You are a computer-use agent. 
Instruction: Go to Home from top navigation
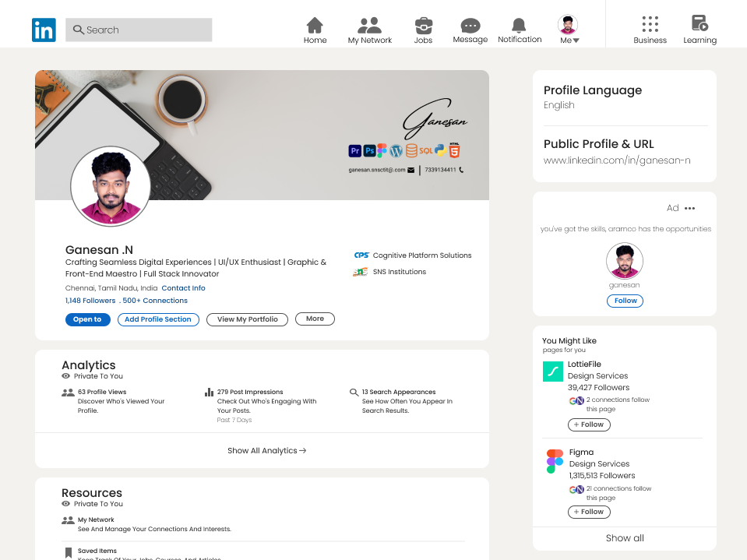click(x=315, y=24)
